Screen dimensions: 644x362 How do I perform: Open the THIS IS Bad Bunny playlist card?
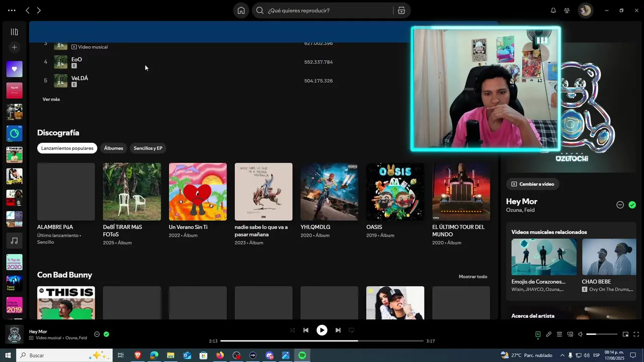pyautogui.click(x=66, y=303)
